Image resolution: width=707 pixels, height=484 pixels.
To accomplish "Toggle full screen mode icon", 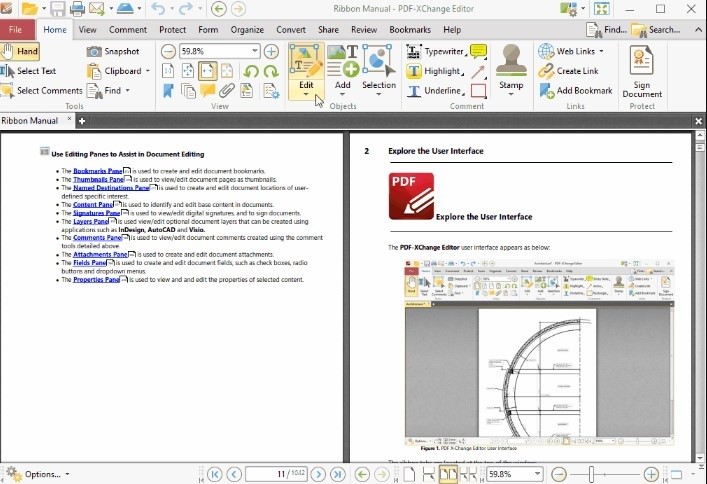I will 601,8.
